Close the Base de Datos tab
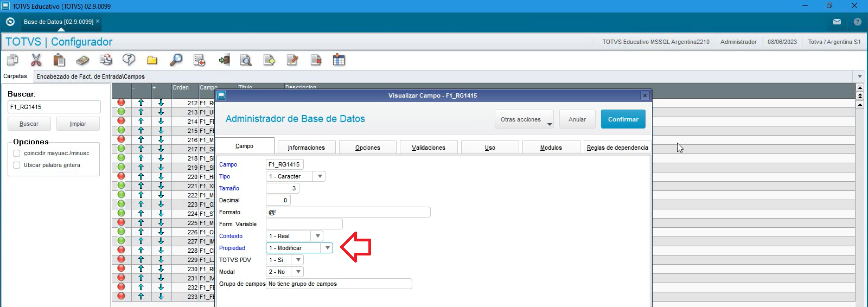Screen dimensions: 868x307 click(98, 21)
